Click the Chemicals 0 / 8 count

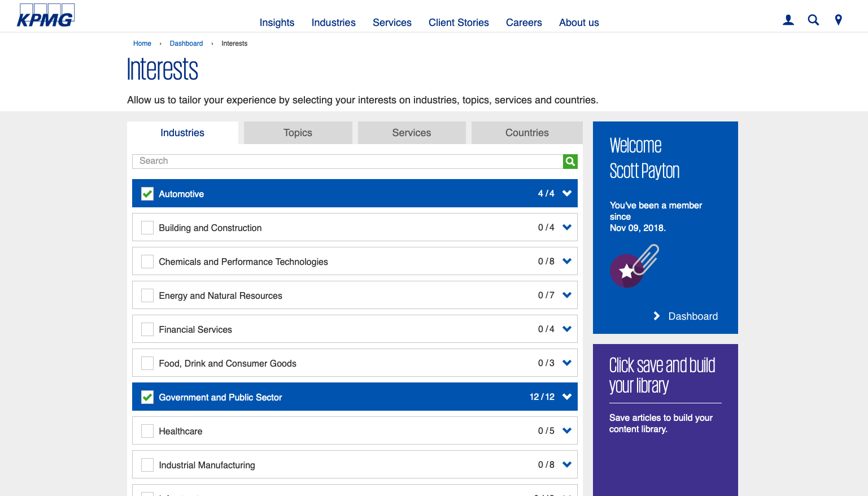[546, 261]
